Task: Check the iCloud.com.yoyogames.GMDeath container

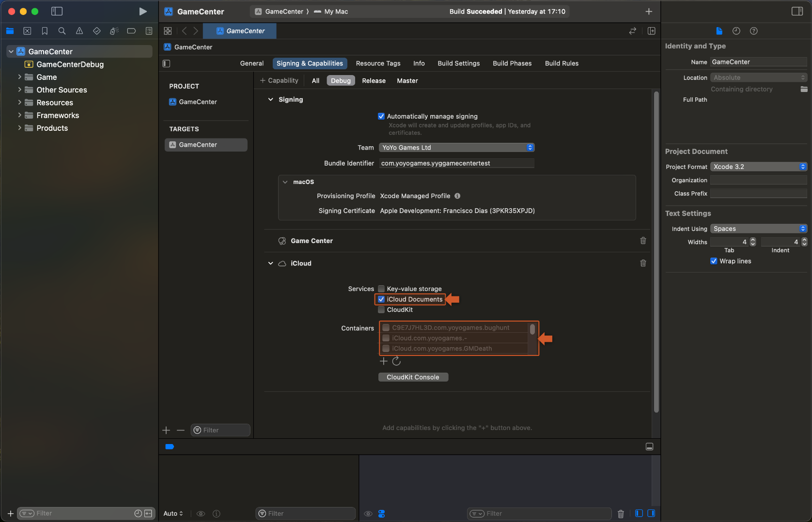Action: click(386, 349)
